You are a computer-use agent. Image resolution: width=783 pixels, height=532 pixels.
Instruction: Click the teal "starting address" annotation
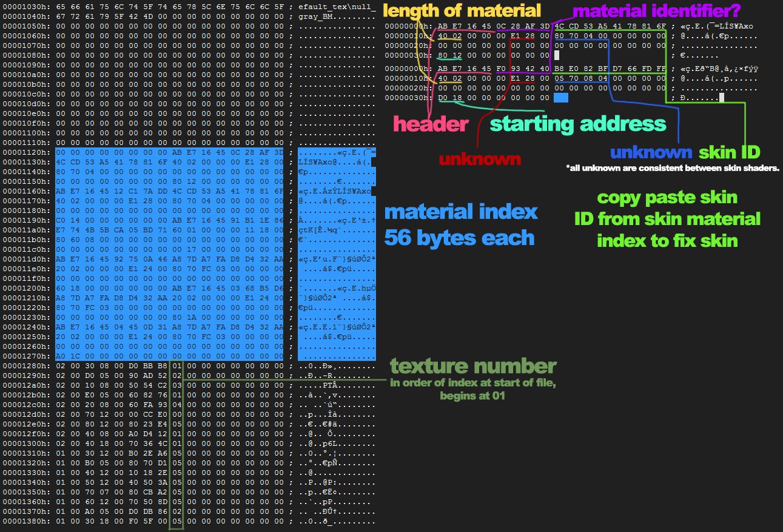(x=578, y=124)
